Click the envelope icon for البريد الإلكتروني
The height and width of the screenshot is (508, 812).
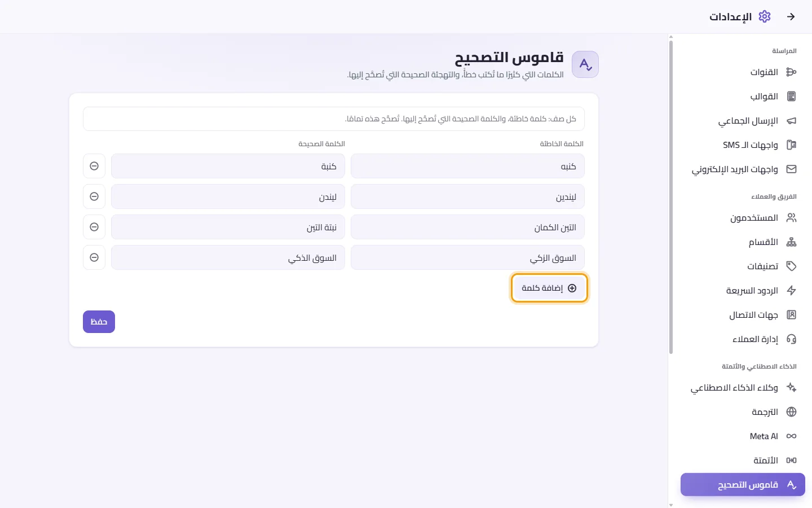(x=791, y=169)
